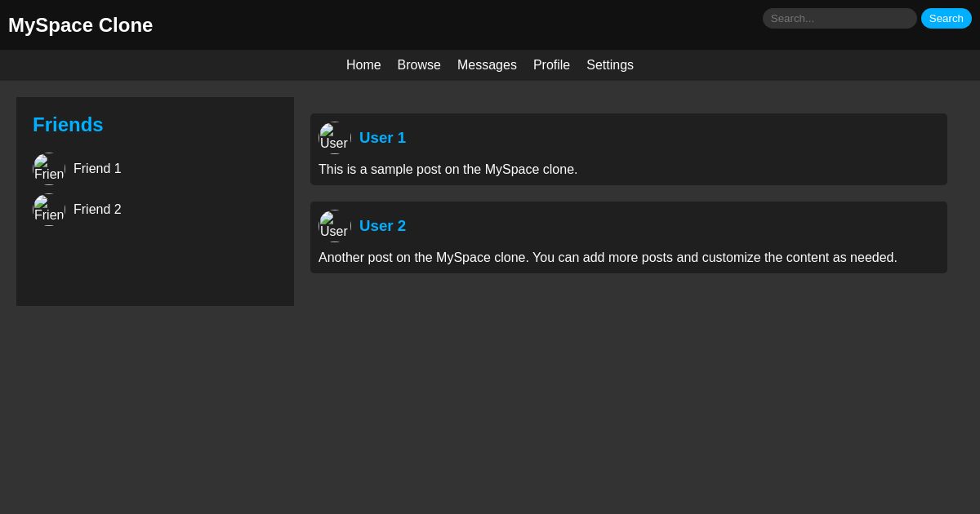
Task: Click the MySpace Clone header title
Action: pos(80,25)
